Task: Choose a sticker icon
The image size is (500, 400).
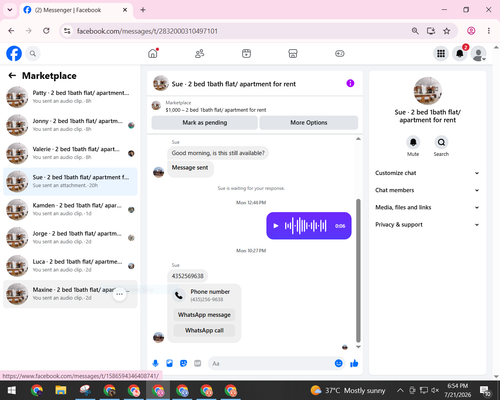Action: click(183, 363)
